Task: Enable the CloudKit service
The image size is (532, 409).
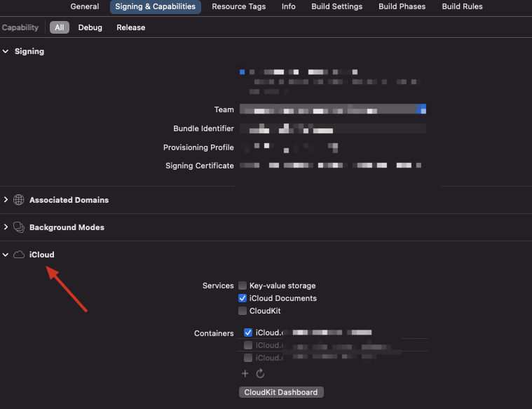Action: (243, 311)
